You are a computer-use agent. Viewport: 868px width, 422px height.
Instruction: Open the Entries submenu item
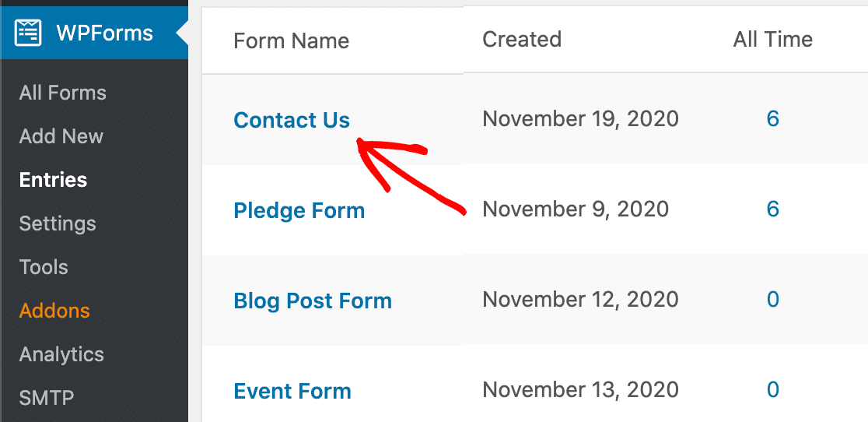pos(53,180)
